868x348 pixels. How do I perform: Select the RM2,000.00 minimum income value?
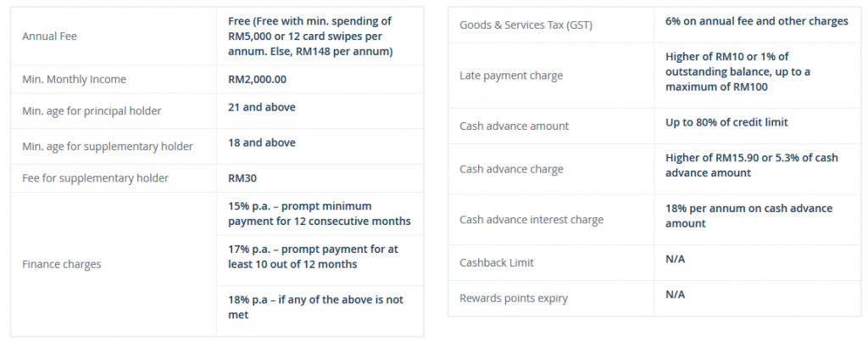point(257,79)
